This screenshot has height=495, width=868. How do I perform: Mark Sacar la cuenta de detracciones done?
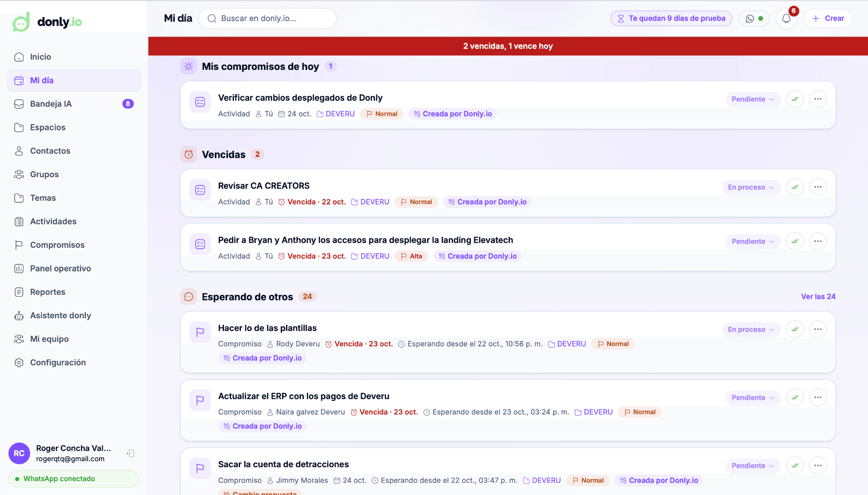click(x=795, y=465)
